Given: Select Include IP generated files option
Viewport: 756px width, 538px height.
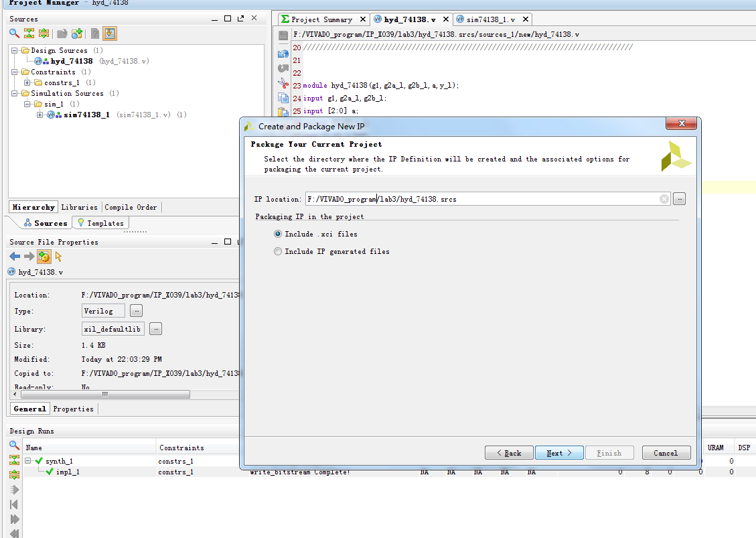Looking at the screenshot, I should (278, 251).
